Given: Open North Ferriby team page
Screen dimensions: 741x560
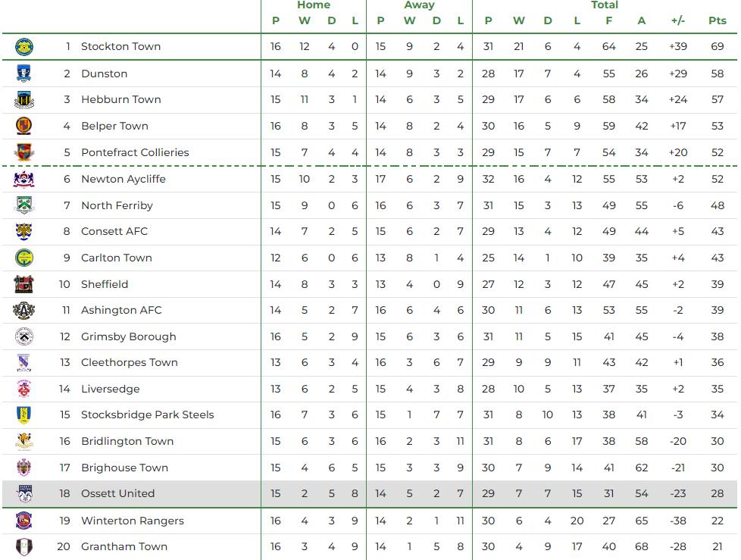Looking at the screenshot, I should pyautogui.click(x=117, y=205).
